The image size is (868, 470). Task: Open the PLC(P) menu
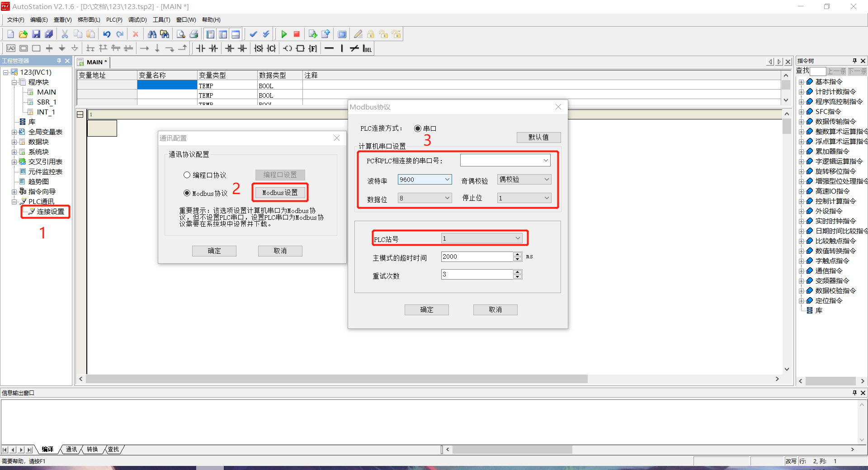coord(114,20)
